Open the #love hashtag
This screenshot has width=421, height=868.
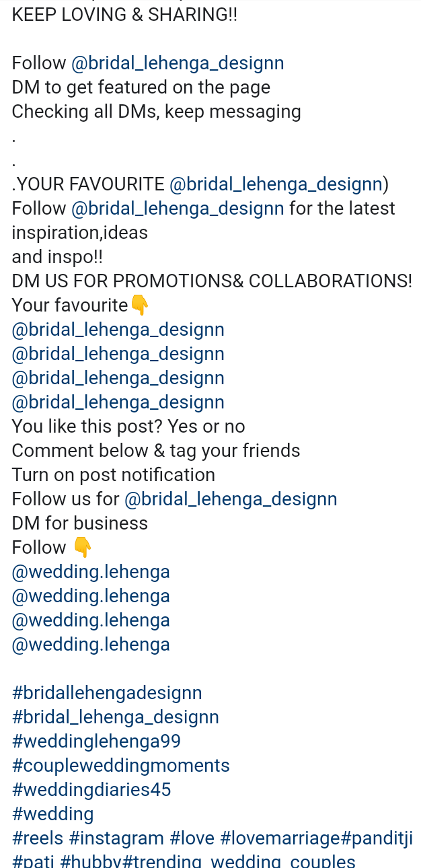[192, 838]
